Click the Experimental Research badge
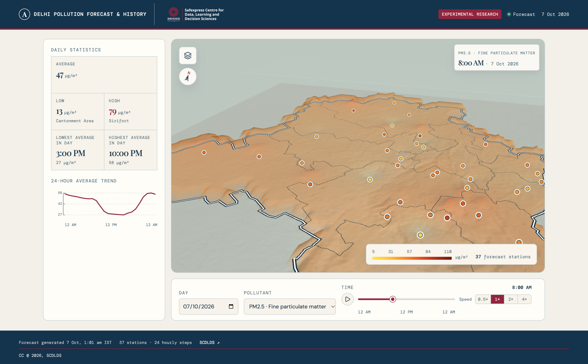 tap(469, 14)
